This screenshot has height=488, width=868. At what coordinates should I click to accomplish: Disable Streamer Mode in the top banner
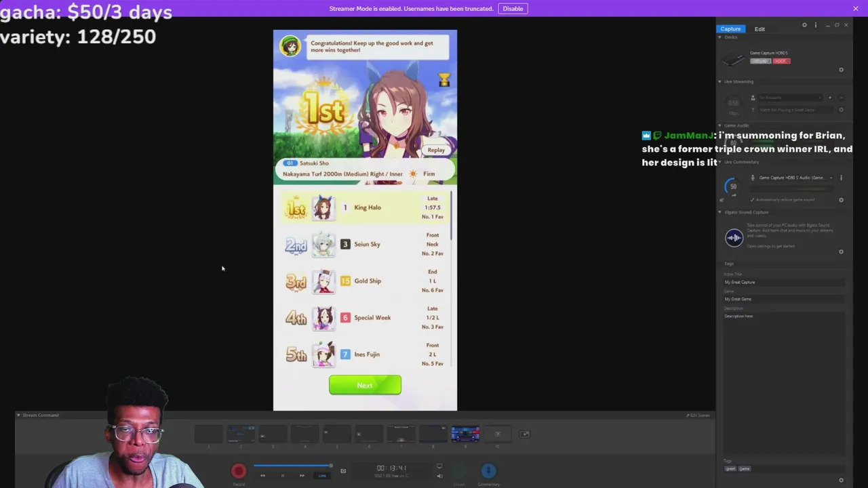(x=513, y=9)
